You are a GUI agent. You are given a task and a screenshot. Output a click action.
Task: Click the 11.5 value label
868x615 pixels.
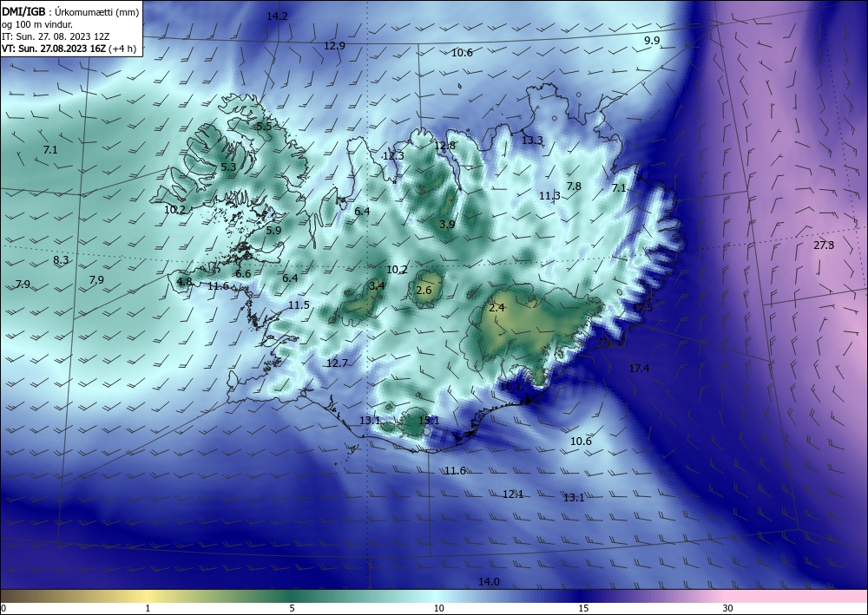point(299,305)
